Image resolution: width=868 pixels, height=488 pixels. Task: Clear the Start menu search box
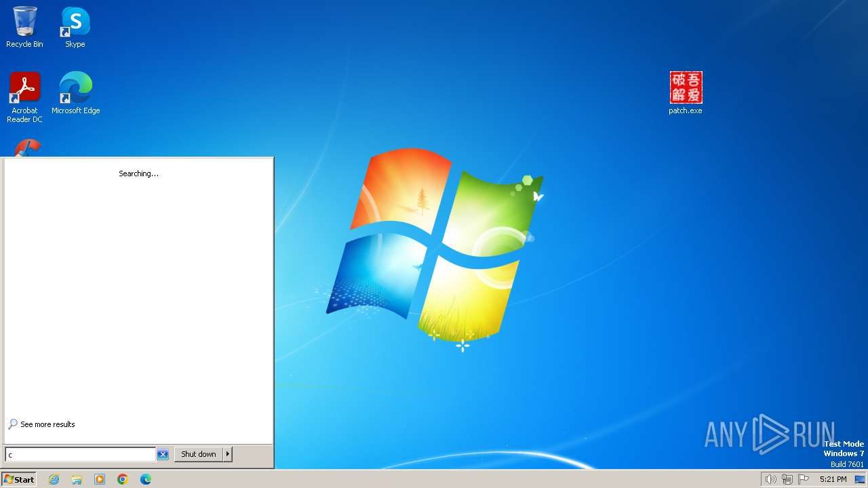163,454
